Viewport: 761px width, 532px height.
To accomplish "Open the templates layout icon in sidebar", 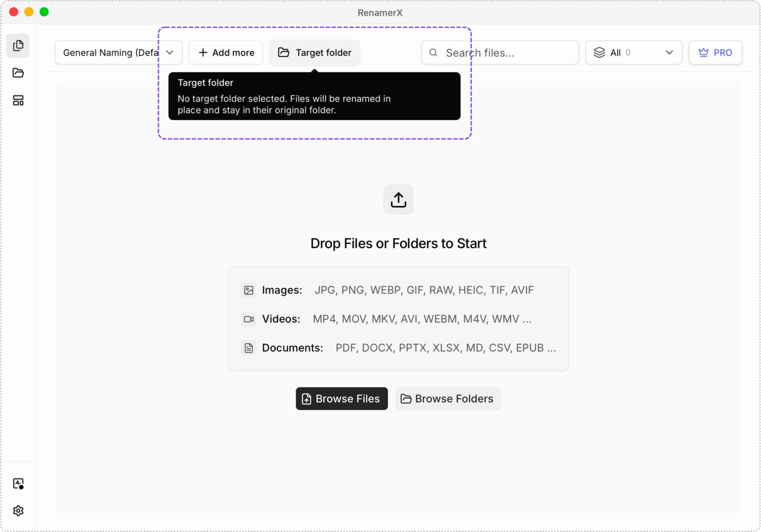I will coord(18,100).
